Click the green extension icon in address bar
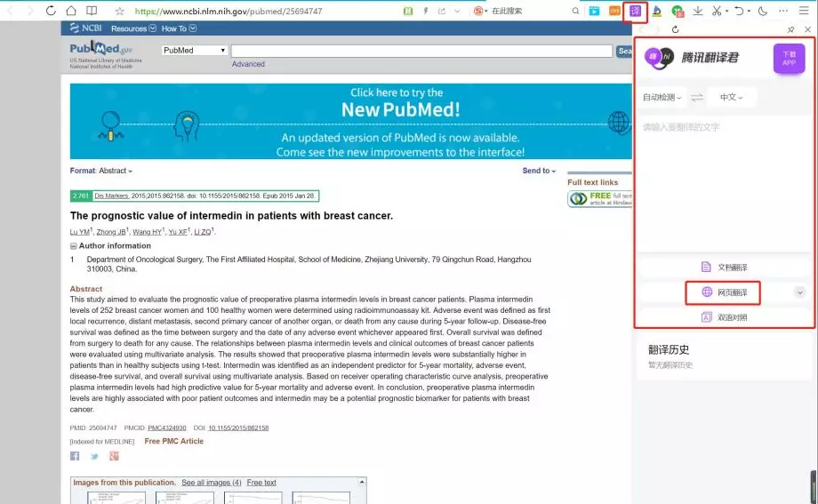This screenshot has height=504, width=818. click(x=408, y=11)
